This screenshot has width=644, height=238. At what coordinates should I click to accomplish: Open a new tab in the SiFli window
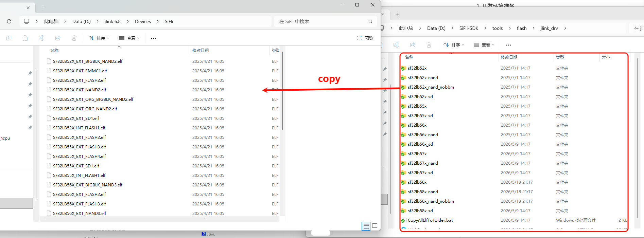pos(43,8)
